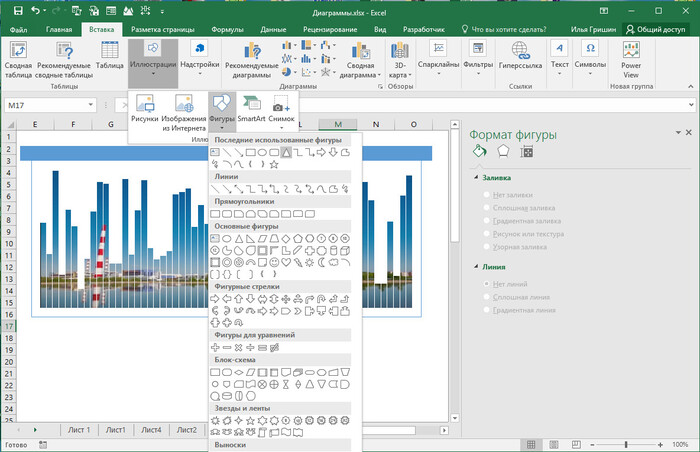This screenshot has width=700, height=452.
Task: Open the Лист4 sheet tab
Action: pos(151,429)
